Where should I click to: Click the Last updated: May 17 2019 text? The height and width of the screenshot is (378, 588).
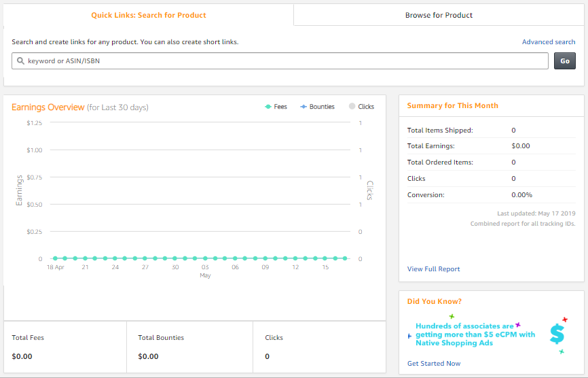536,213
